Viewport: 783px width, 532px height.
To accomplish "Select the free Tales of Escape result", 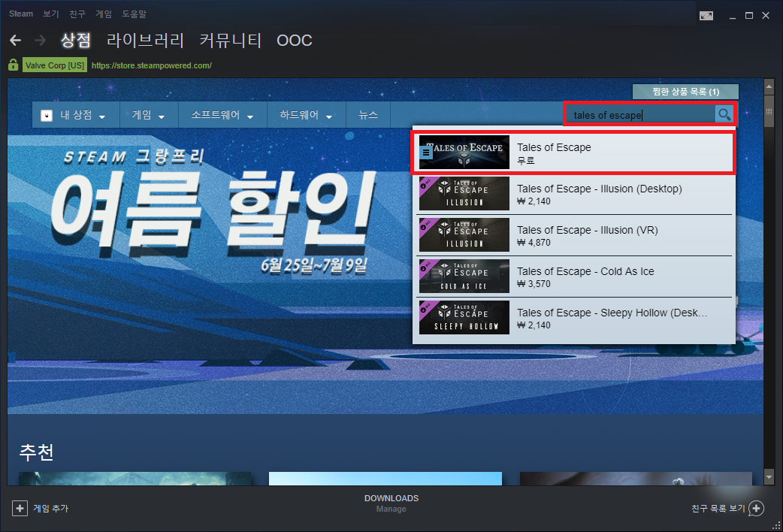I will tap(573, 153).
